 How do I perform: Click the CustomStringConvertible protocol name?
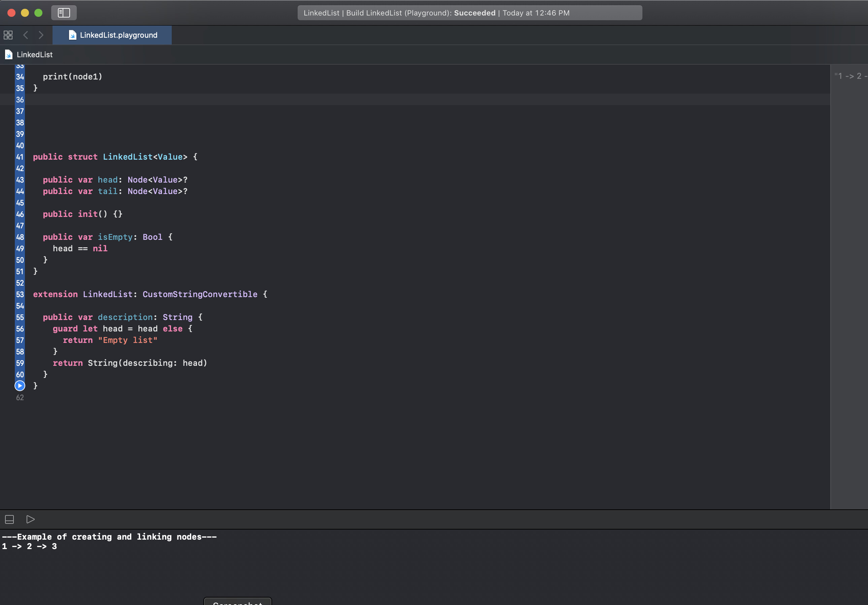[200, 294]
